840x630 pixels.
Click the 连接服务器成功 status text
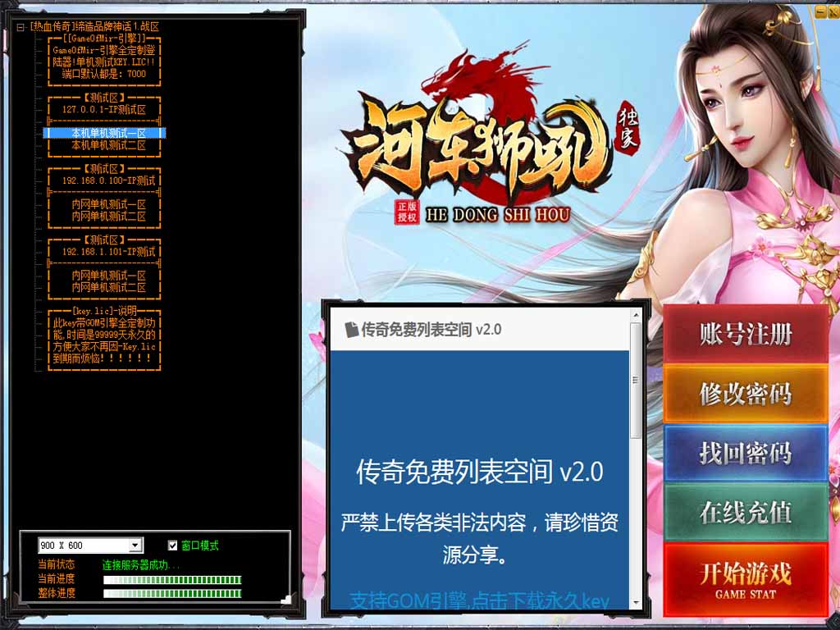pos(141,564)
